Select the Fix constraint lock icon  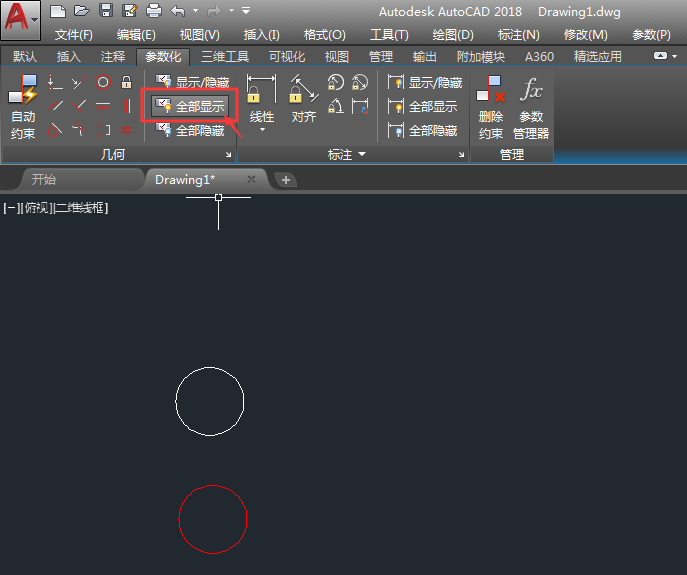(x=127, y=82)
